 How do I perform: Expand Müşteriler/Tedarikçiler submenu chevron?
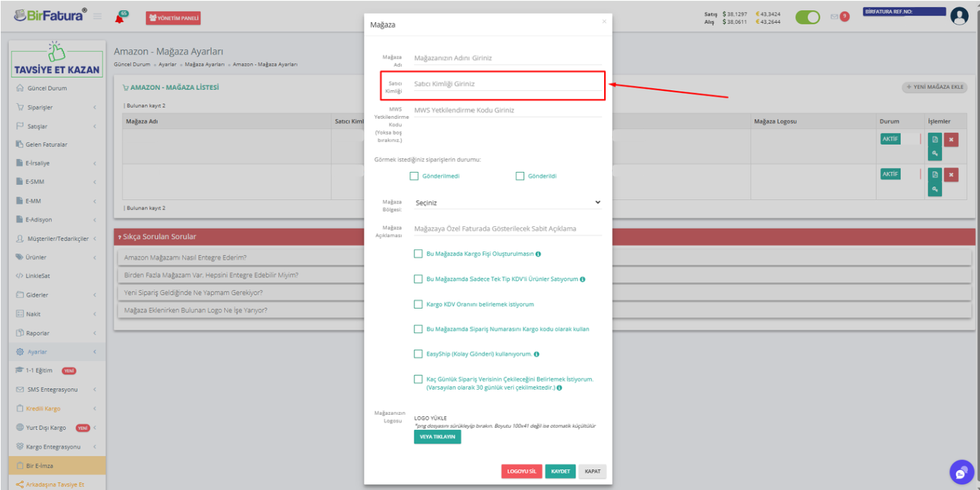[x=94, y=239]
